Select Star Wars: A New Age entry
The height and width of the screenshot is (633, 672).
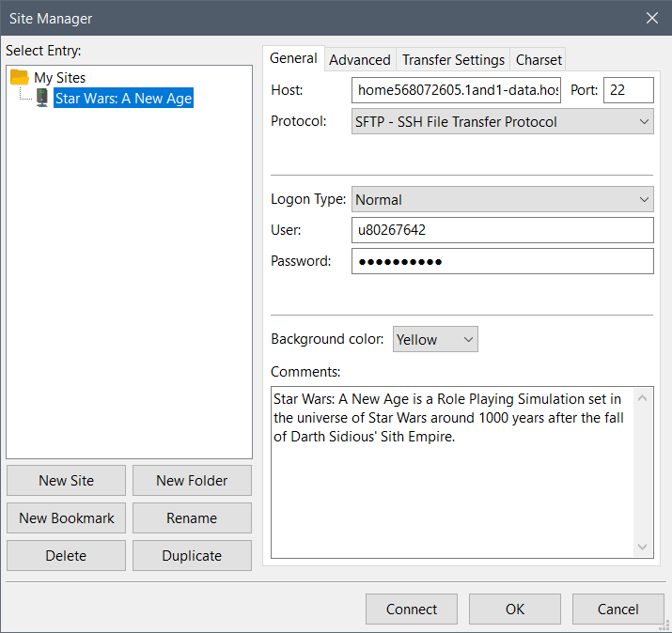(x=123, y=98)
